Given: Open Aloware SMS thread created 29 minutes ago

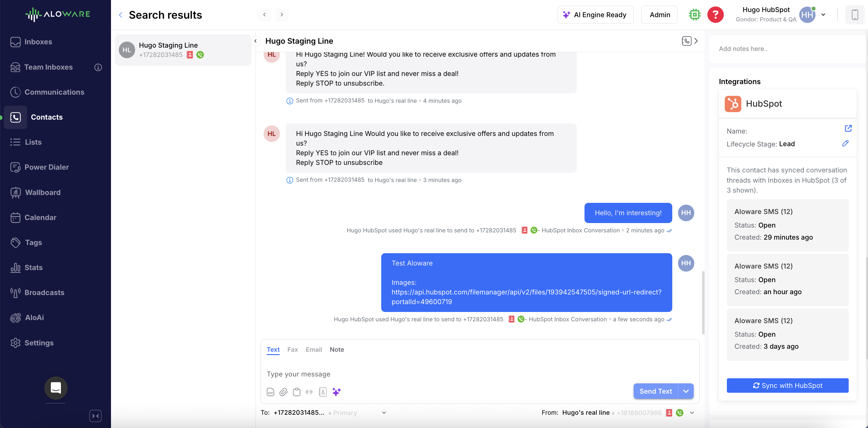Looking at the screenshot, I should click(787, 225).
